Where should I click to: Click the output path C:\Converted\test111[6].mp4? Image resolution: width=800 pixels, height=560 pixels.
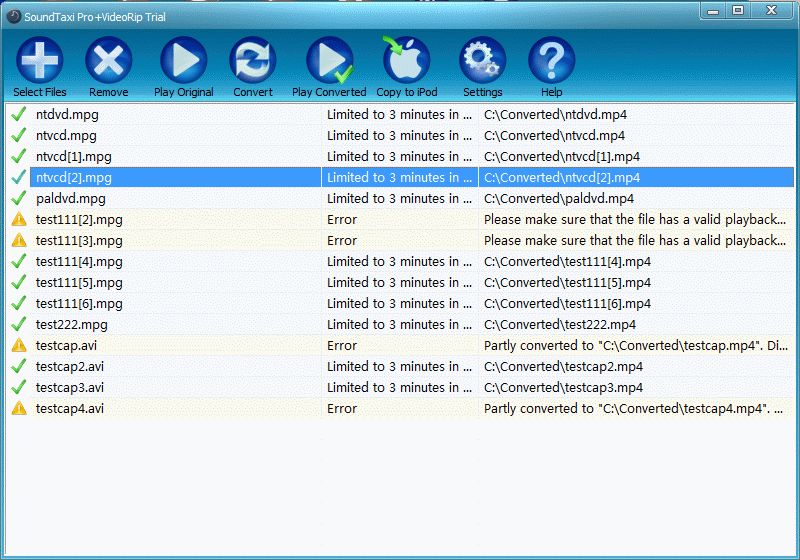(x=567, y=303)
